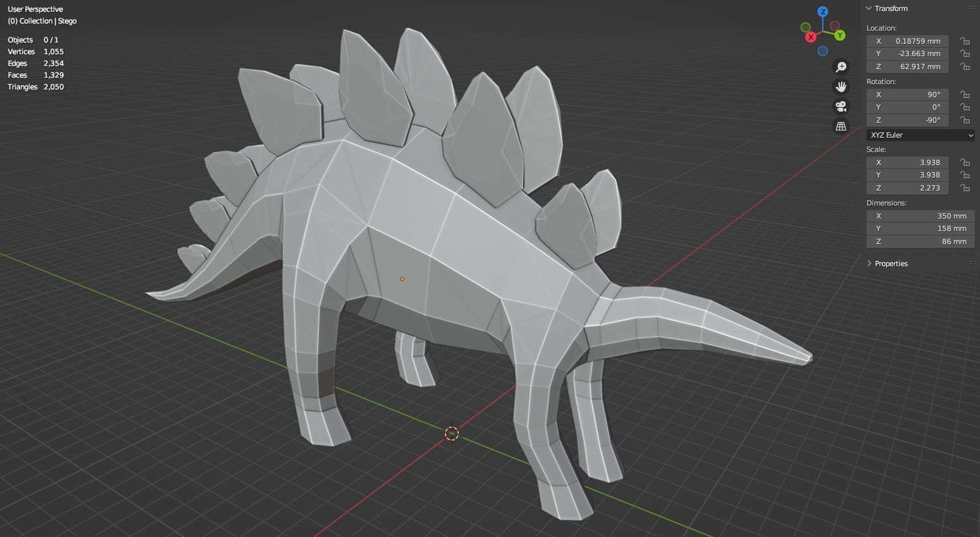This screenshot has height=537, width=980.
Task: Click the negative Z blue circle on gizmo
Action: point(823,51)
